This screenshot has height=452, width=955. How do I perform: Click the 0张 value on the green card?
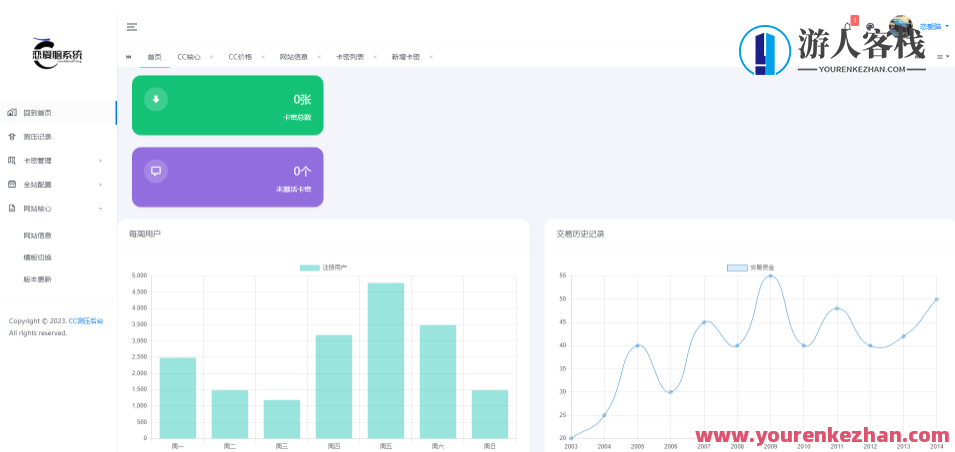[302, 99]
